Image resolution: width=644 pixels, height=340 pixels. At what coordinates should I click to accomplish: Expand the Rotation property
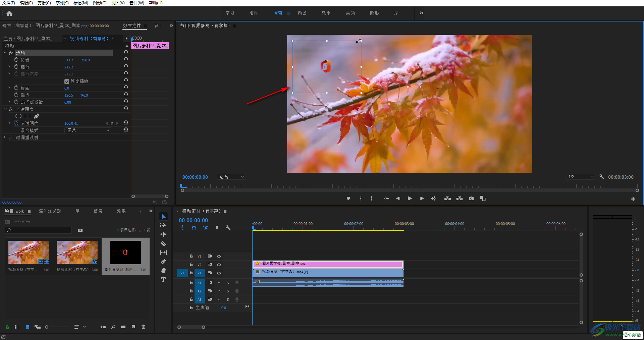(9, 88)
